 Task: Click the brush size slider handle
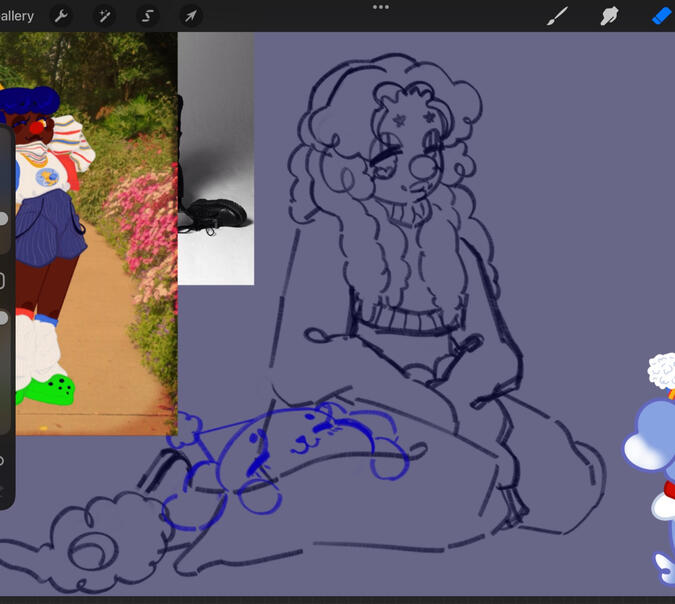click(x=3, y=218)
